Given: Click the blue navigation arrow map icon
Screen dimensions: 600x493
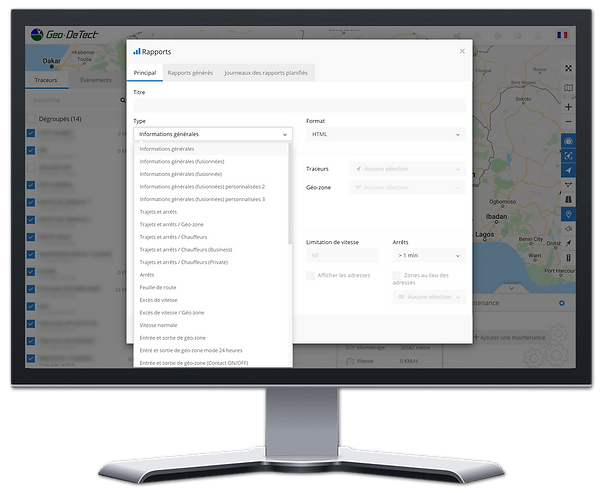Looking at the screenshot, I should click(x=568, y=170).
